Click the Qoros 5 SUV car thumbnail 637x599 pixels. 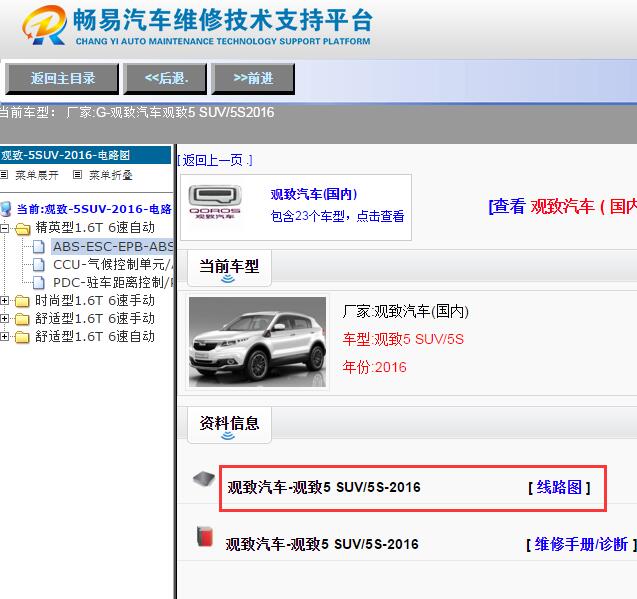pos(258,342)
